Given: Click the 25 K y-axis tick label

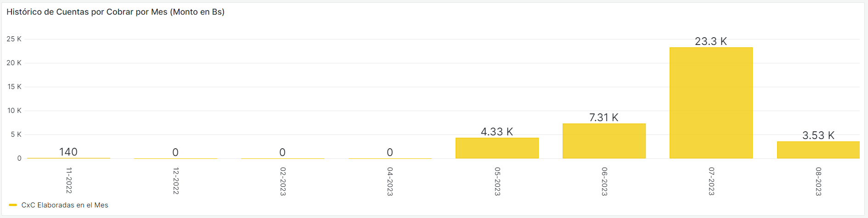Looking at the screenshot, I should [x=14, y=39].
